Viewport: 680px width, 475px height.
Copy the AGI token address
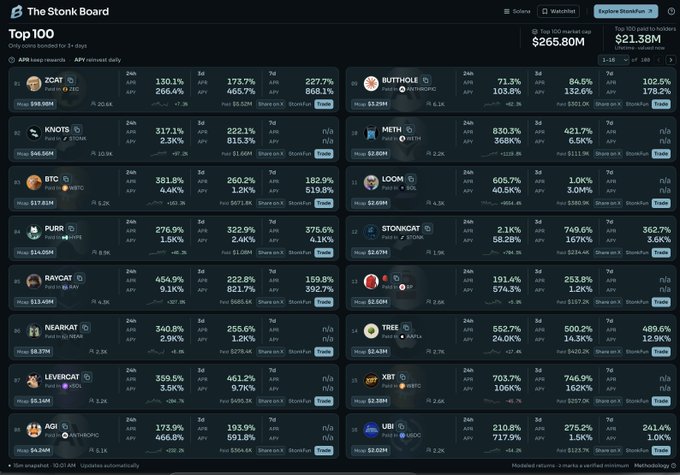pyautogui.click(x=65, y=426)
